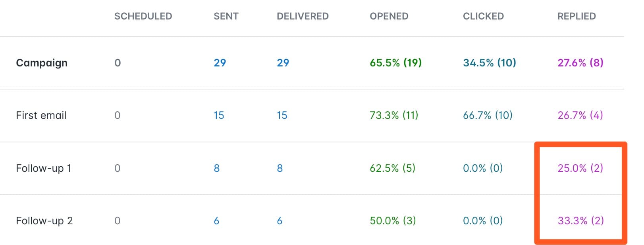The width and height of the screenshot is (644, 245).
Task: Open First email's 66.7% (10) clicked stat
Action: (x=488, y=115)
